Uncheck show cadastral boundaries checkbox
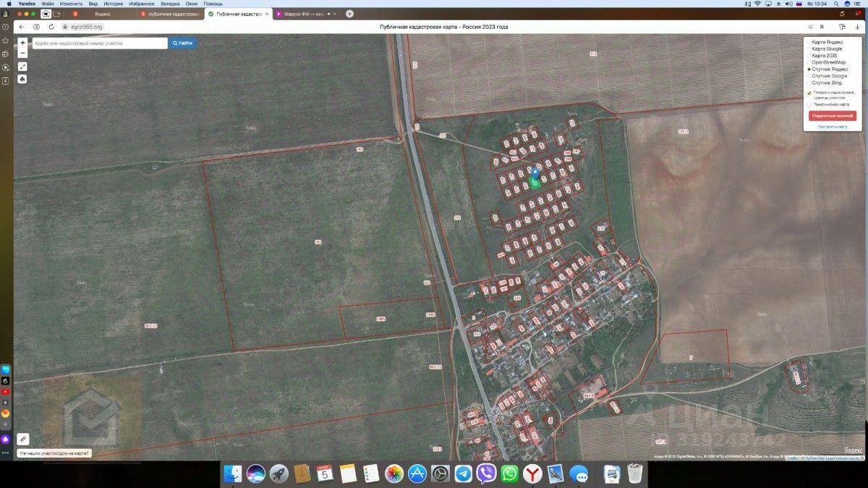Viewport: 868px width, 488px height. point(809,93)
